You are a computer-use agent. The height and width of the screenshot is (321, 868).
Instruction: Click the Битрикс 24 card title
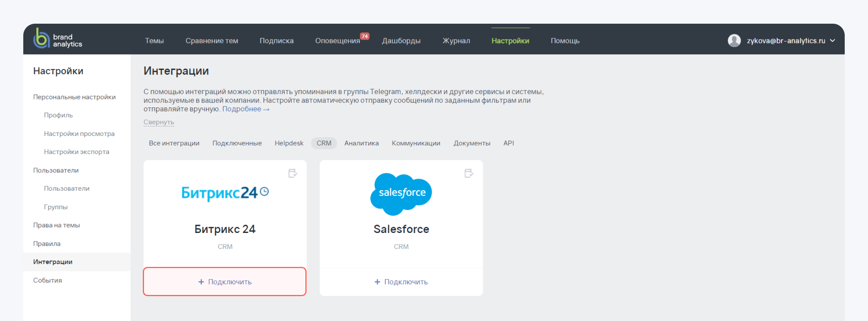[x=225, y=229]
